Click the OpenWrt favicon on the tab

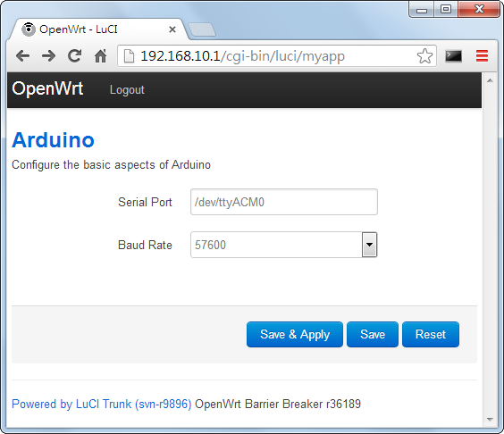pyautogui.click(x=29, y=29)
